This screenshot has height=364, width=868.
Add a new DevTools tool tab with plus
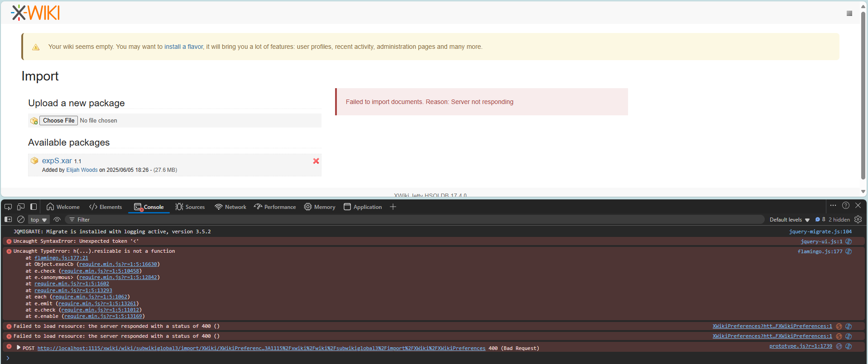tap(393, 207)
